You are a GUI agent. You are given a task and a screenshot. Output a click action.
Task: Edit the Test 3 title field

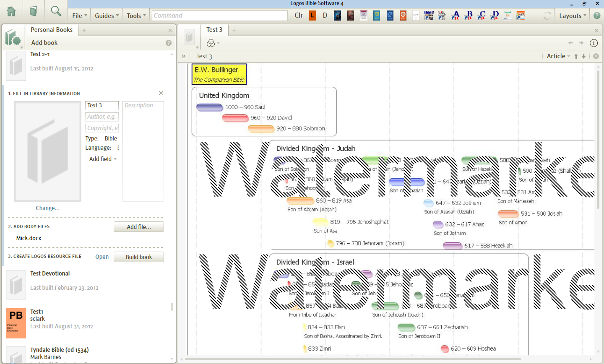pos(102,105)
